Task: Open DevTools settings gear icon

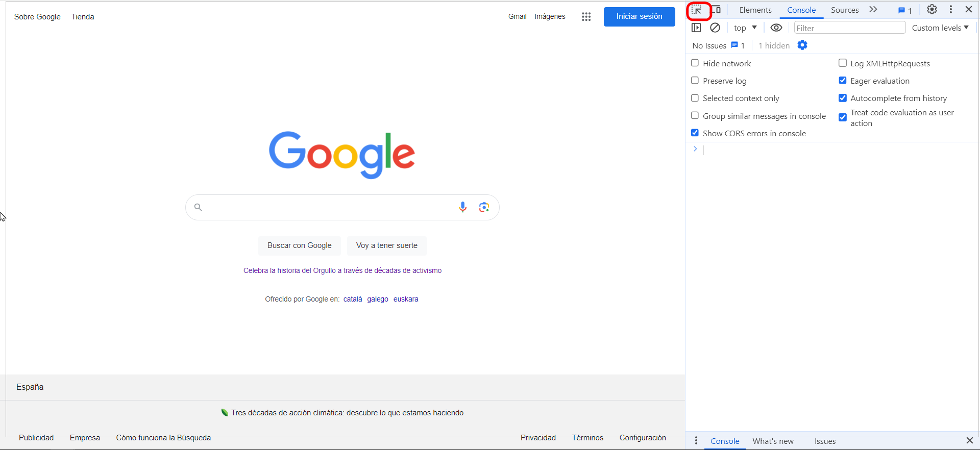Action: (x=932, y=10)
